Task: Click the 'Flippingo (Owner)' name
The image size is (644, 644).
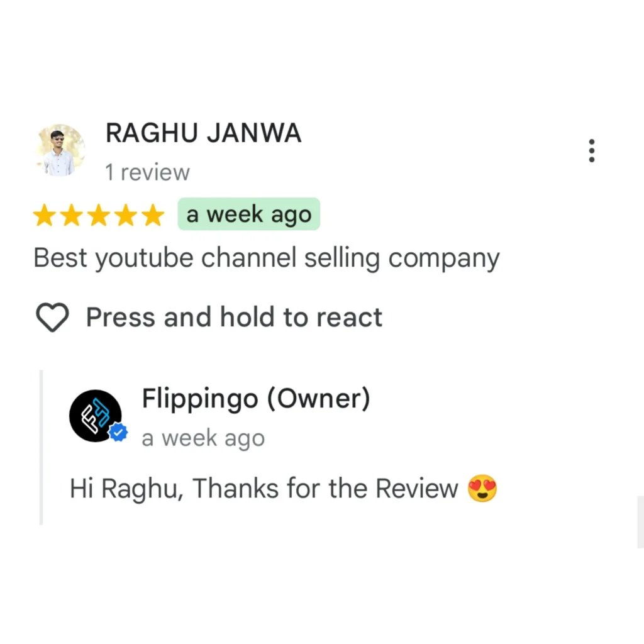Action: tap(256, 399)
